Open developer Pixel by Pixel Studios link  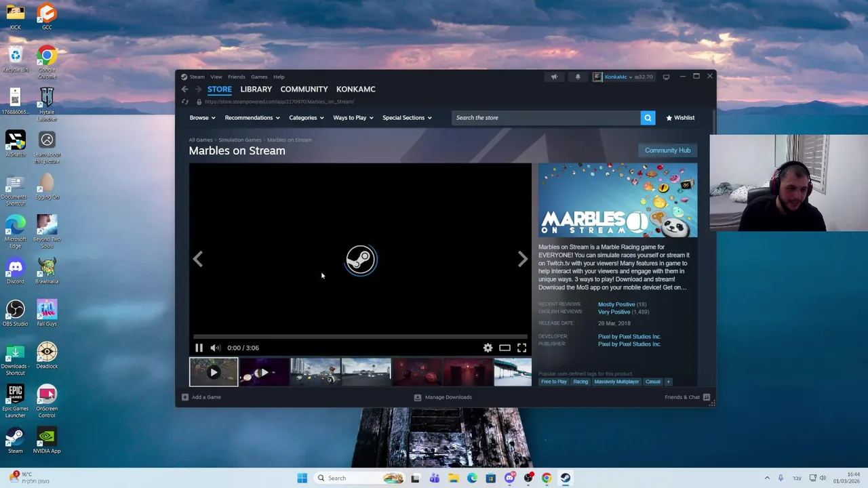(x=629, y=336)
